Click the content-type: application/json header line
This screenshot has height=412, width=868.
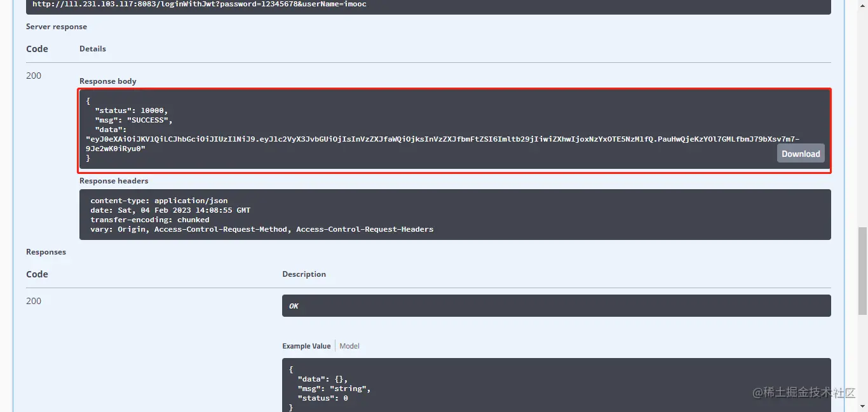(159, 201)
